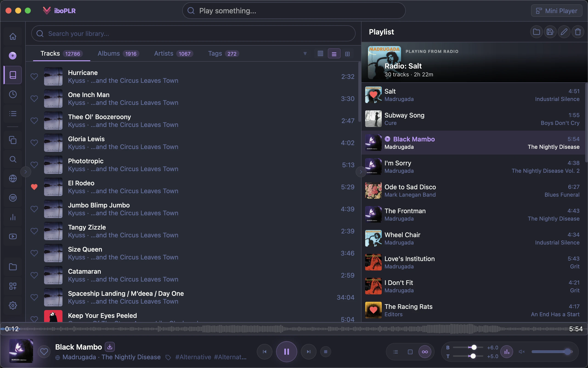Favorite the Gloria Lewis track heart

[34, 143]
